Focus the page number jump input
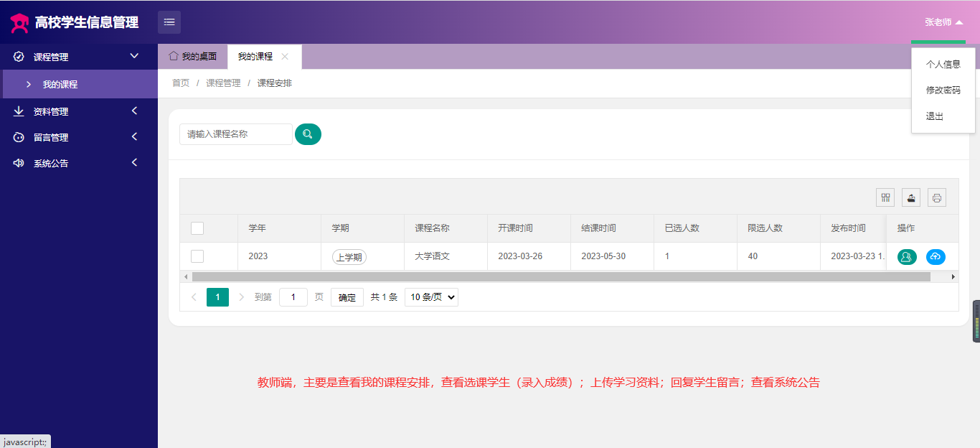The image size is (980, 448). coord(293,297)
